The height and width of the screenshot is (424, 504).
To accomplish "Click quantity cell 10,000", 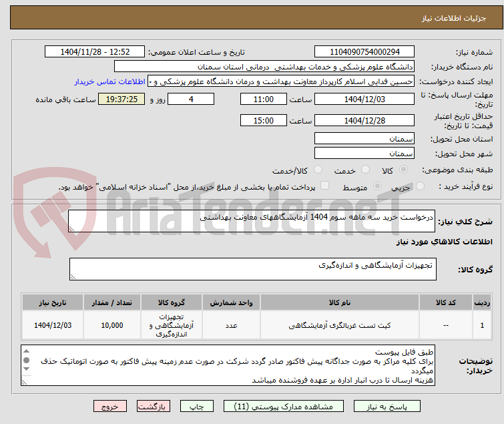I will click(x=112, y=325).
